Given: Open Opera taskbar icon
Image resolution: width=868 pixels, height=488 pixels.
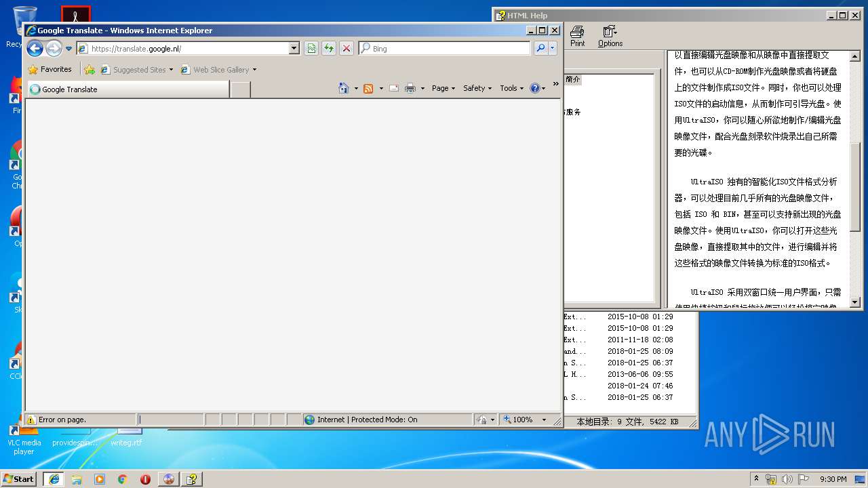Looking at the screenshot, I should [x=145, y=479].
